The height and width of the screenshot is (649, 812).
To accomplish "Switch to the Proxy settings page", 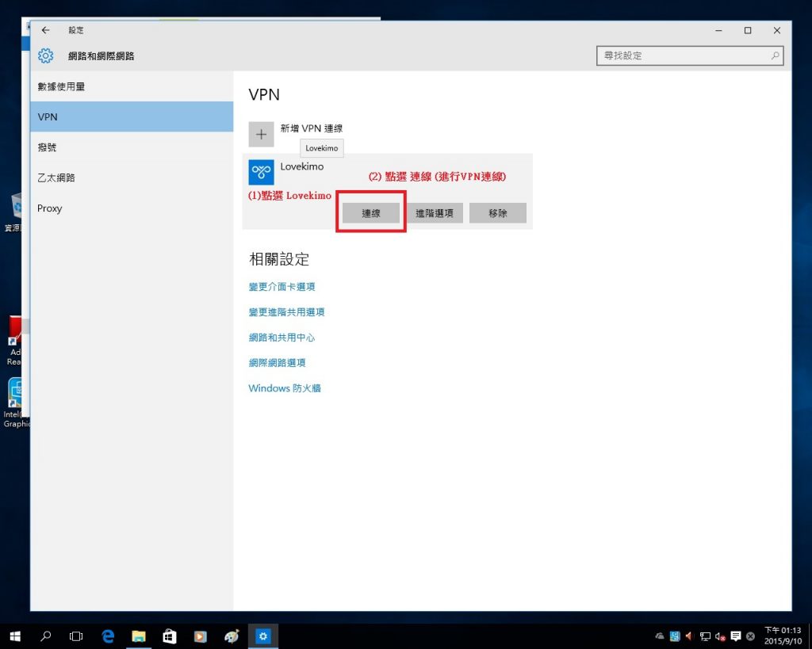I will [50, 208].
